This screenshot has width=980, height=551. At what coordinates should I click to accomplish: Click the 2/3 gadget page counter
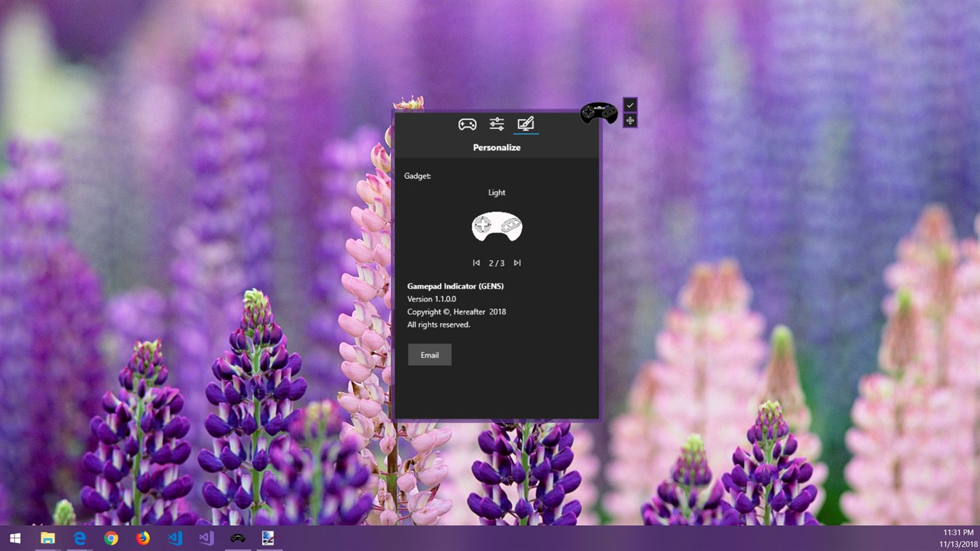point(497,263)
